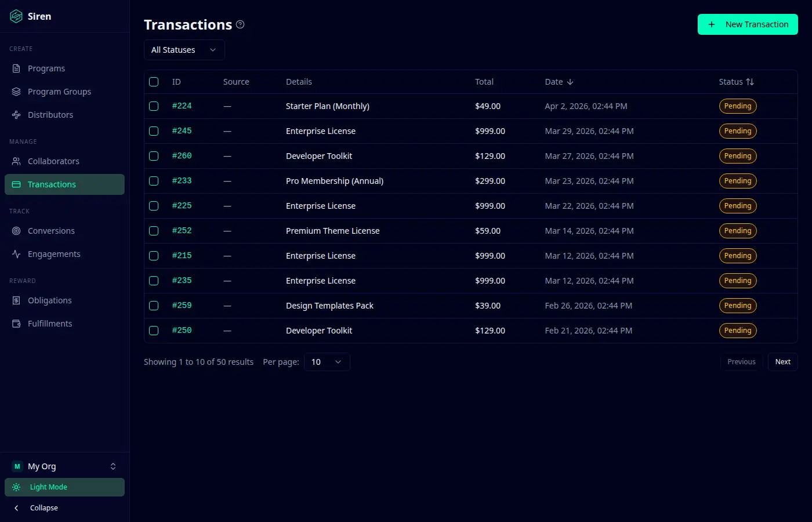Check the box for transaction #245
Viewport: 812px width, 522px height.
coord(154,131)
